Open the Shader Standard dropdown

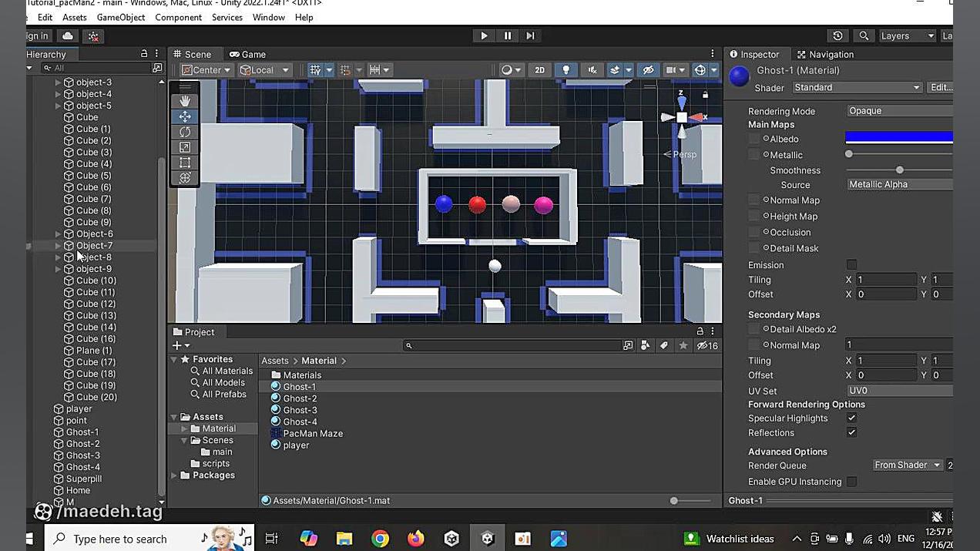click(x=857, y=88)
